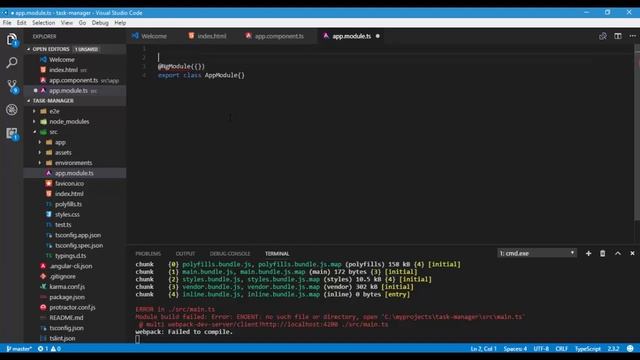This screenshot has height=360, width=640.
Task: Open the View menu
Action: coord(67,23)
